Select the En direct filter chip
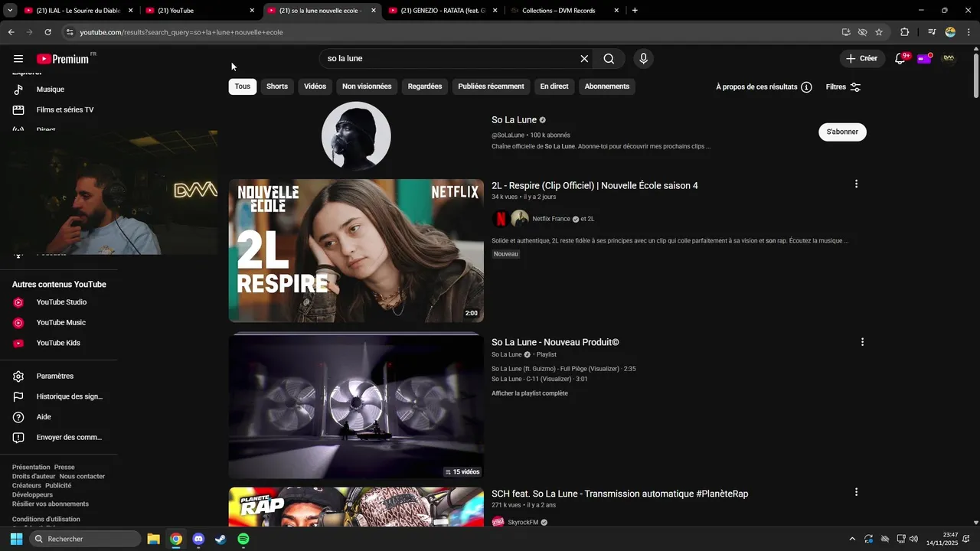Viewport: 980px width, 551px height. [554, 86]
